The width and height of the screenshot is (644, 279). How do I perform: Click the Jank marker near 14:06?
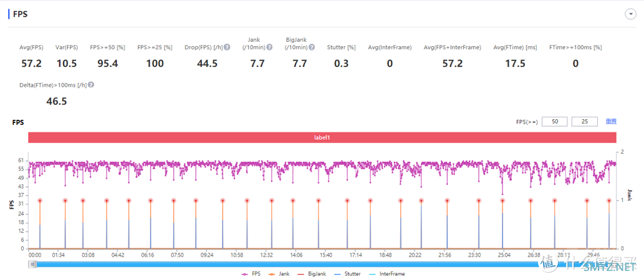293,200
